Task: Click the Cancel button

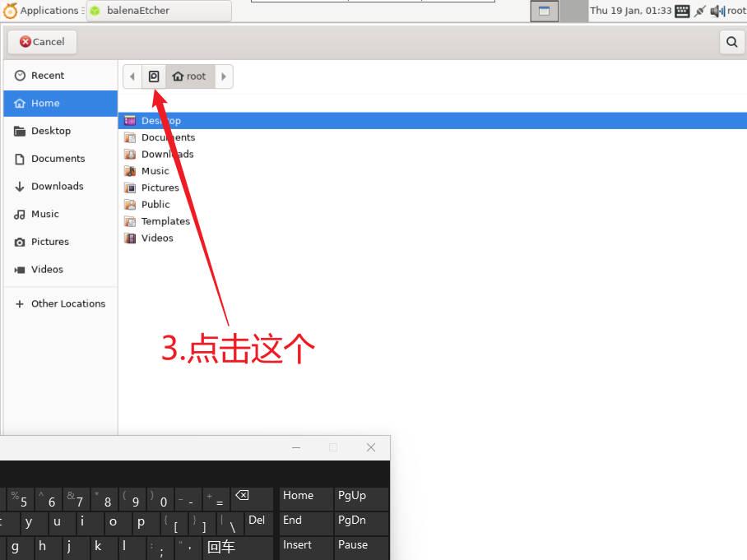Action: (x=42, y=42)
